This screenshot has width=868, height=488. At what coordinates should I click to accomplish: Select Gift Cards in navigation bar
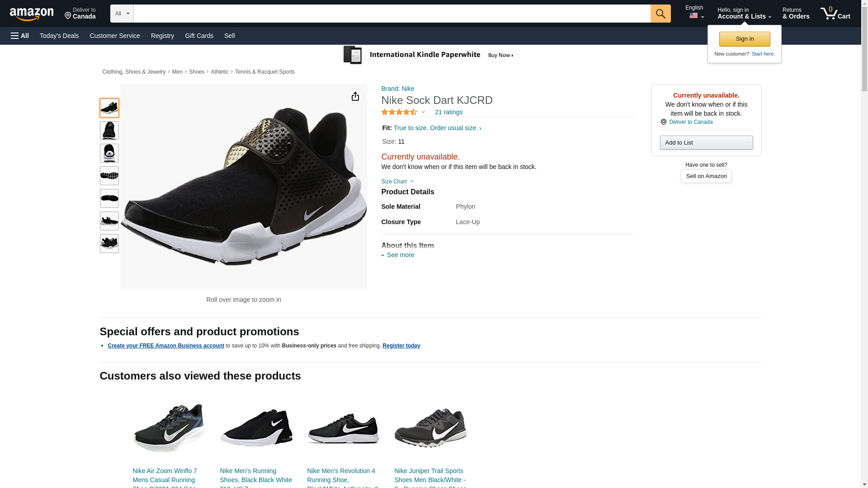(x=199, y=36)
